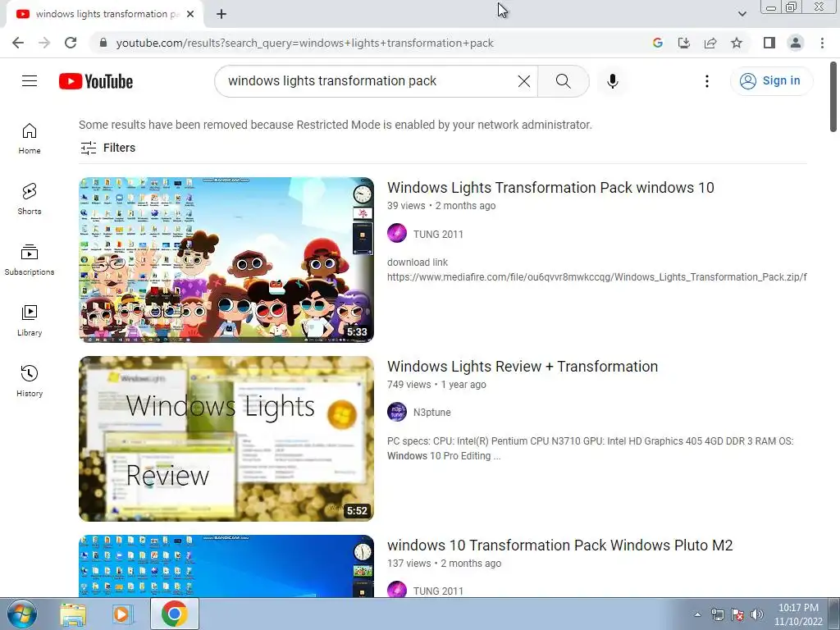840x630 pixels.
Task: View site info lock icon
Action: tap(103, 43)
